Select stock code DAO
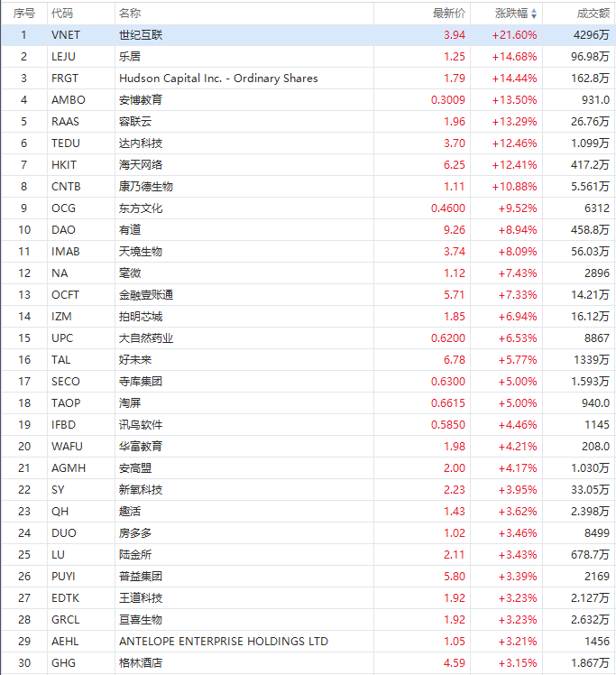This screenshot has width=616, height=675. (64, 230)
